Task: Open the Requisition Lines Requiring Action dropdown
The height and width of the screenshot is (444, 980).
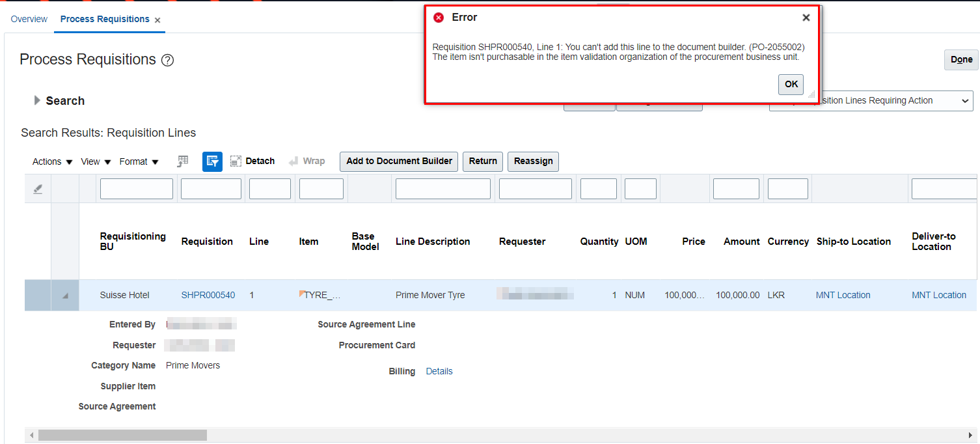Action: pos(871,101)
